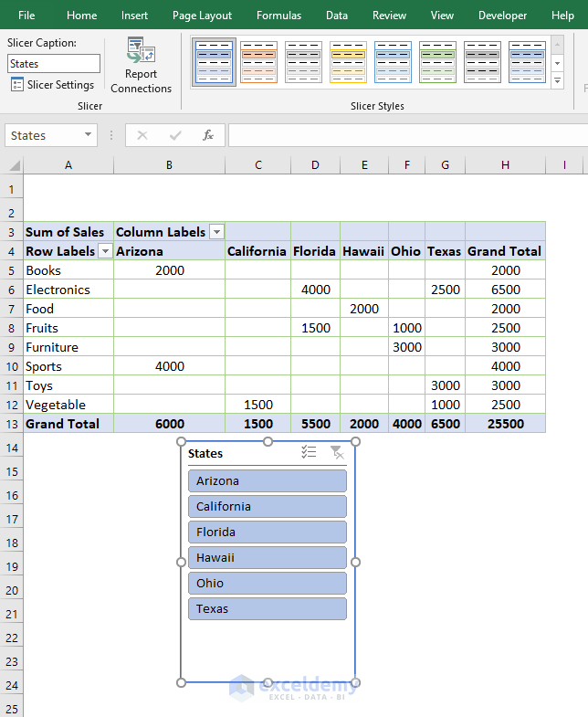Switch to the Home tab
Image resolution: width=588 pixels, height=717 pixels.
point(82,16)
